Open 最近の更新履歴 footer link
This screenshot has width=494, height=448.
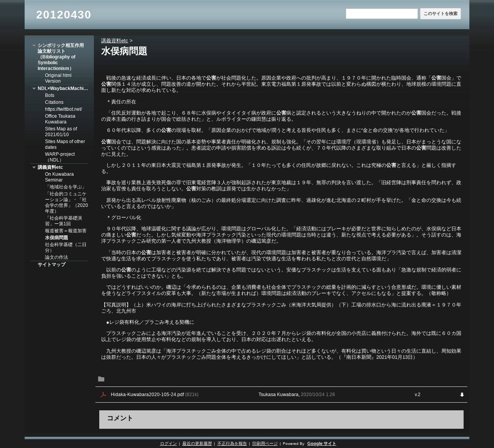(x=197, y=443)
